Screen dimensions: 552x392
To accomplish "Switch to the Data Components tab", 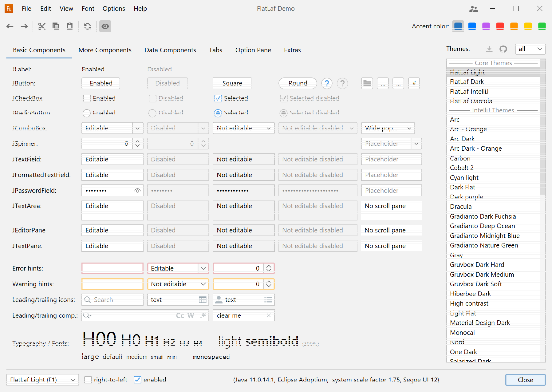I will pos(170,50).
